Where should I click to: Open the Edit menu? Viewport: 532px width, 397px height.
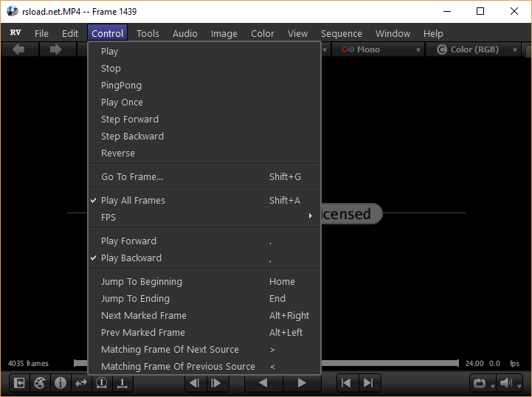pos(70,33)
